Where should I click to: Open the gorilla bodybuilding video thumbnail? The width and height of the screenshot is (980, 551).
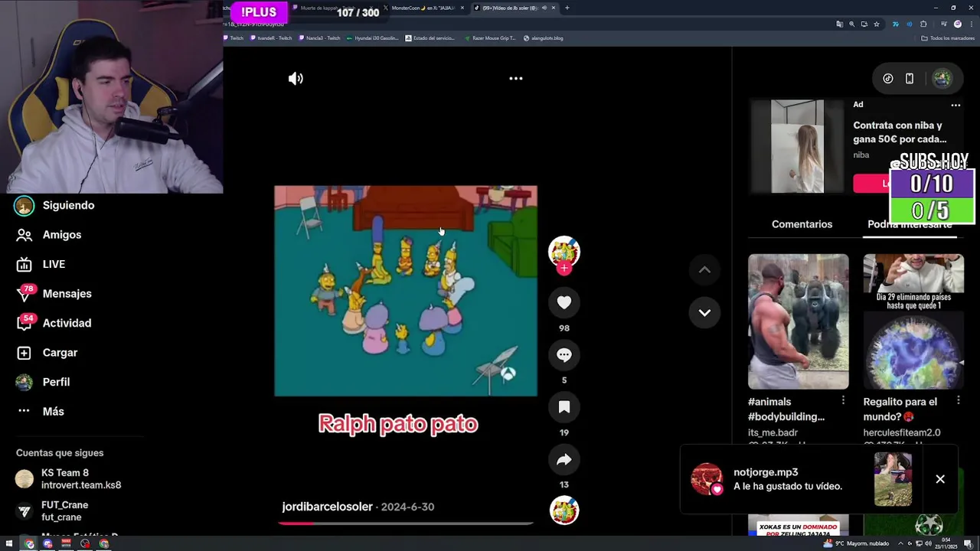799,321
